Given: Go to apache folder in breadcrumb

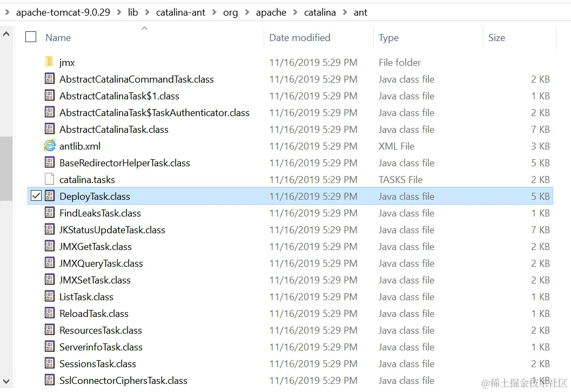Looking at the screenshot, I should [x=271, y=12].
